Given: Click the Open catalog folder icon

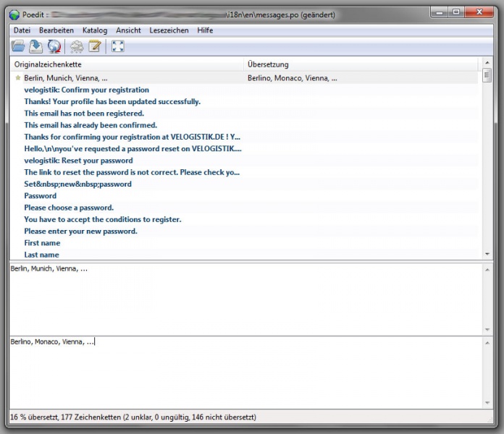Looking at the screenshot, I should click(x=18, y=47).
